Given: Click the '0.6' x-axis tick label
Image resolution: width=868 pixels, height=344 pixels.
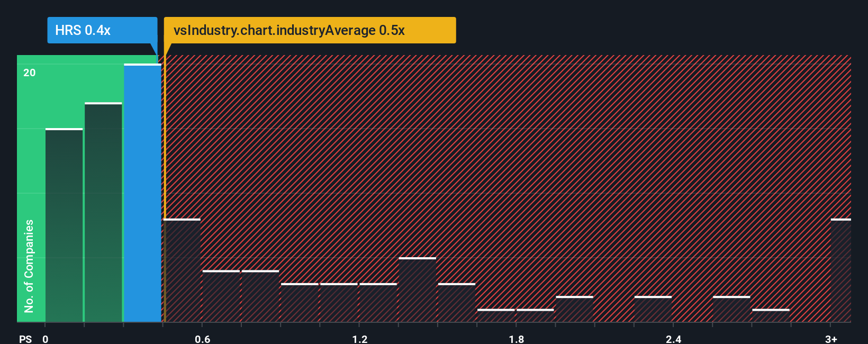Looking at the screenshot, I should (202, 339).
